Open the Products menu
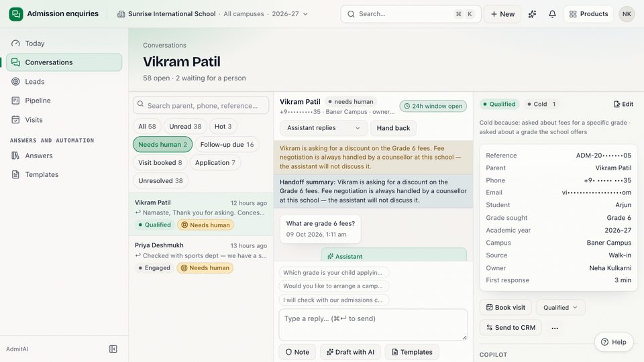Viewport: 644px width, 362px height. [588, 14]
